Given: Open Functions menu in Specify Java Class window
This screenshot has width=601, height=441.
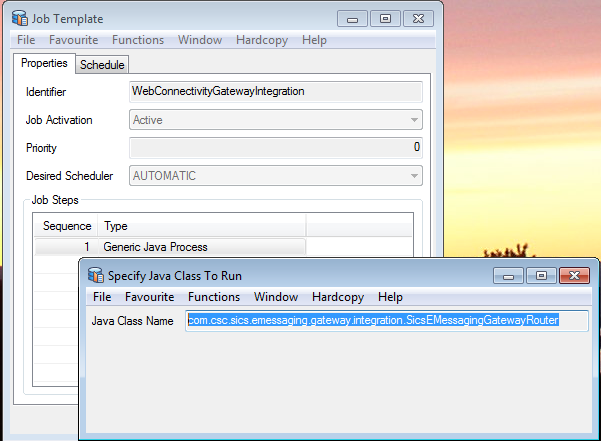Looking at the screenshot, I should point(214,297).
